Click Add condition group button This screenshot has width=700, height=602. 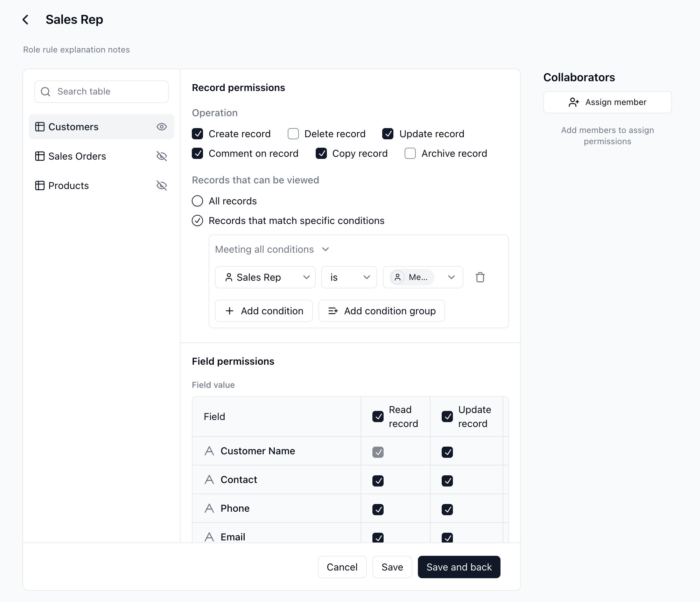(x=382, y=311)
